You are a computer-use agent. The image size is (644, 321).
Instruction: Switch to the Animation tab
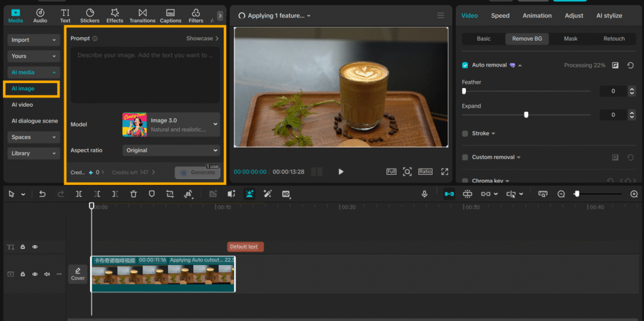[537, 16]
